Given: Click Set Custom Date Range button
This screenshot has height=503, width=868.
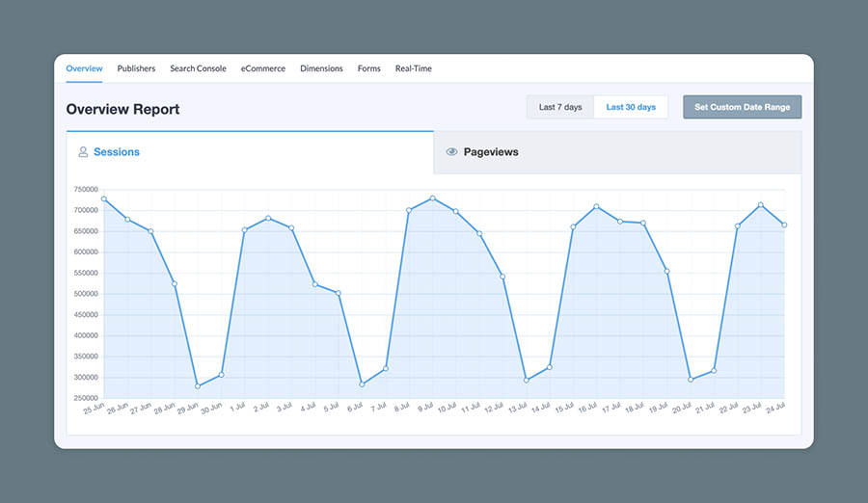Looking at the screenshot, I should point(742,107).
